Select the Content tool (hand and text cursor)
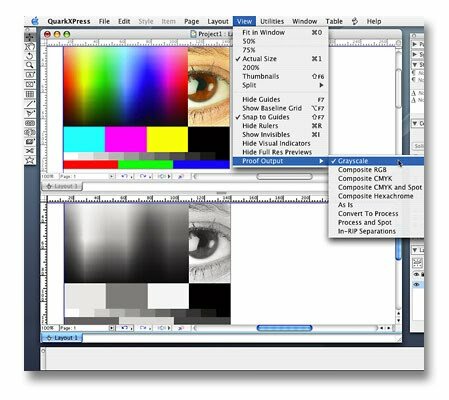 (x=30, y=46)
